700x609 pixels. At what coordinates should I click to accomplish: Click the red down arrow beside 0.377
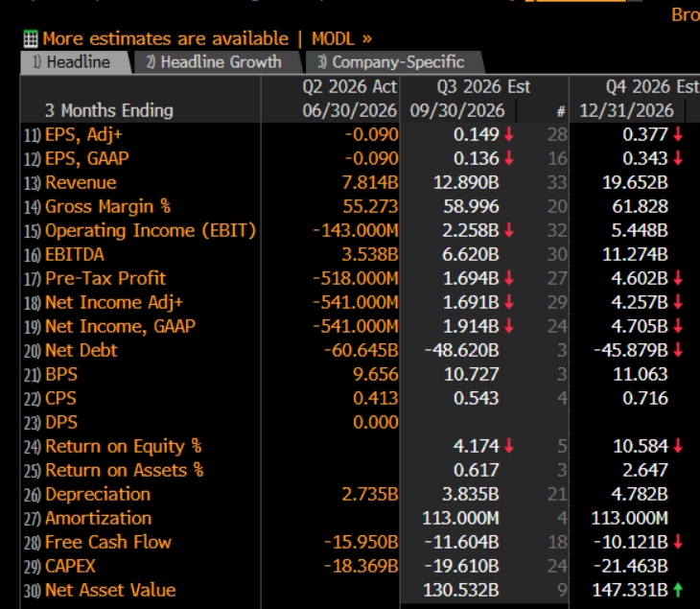pyautogui.click(x=678, y=134)
